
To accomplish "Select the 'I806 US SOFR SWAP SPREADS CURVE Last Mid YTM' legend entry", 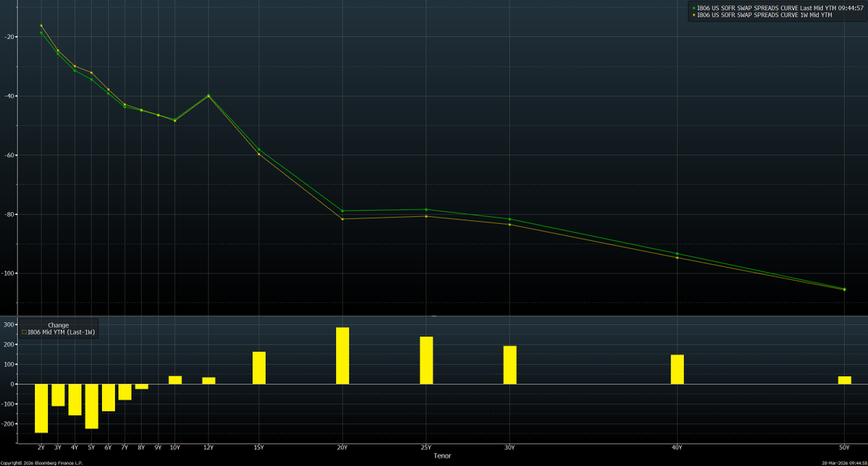I will click(x=780, y=8).
